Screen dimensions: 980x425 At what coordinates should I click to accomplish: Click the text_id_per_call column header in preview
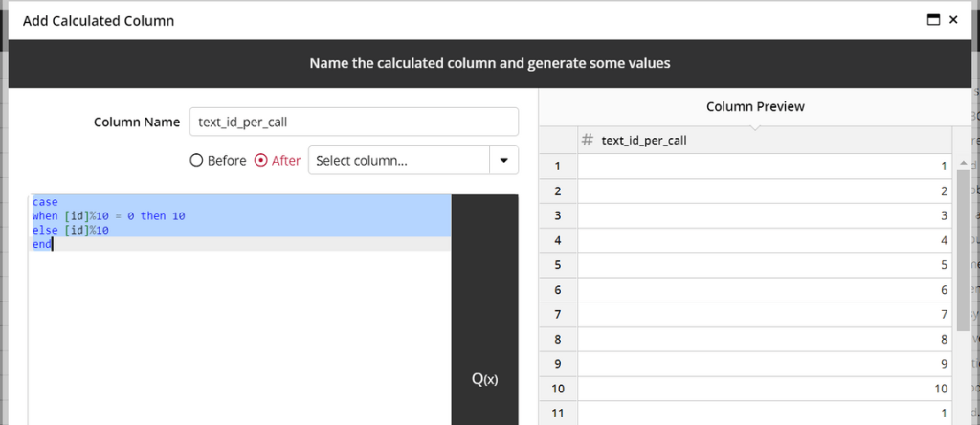[765, 141]
